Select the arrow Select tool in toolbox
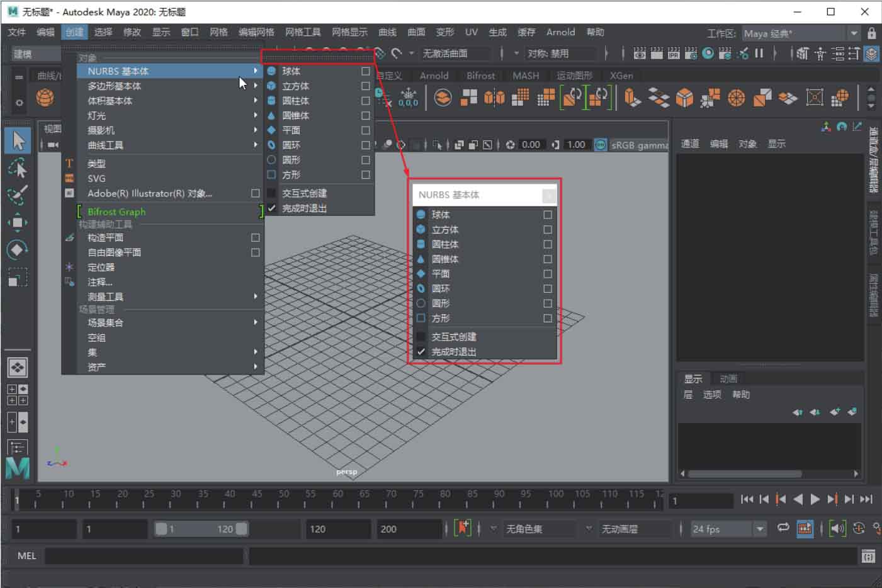Image resolution: width=882 pixels, height=588 pixels. [18, 140]
